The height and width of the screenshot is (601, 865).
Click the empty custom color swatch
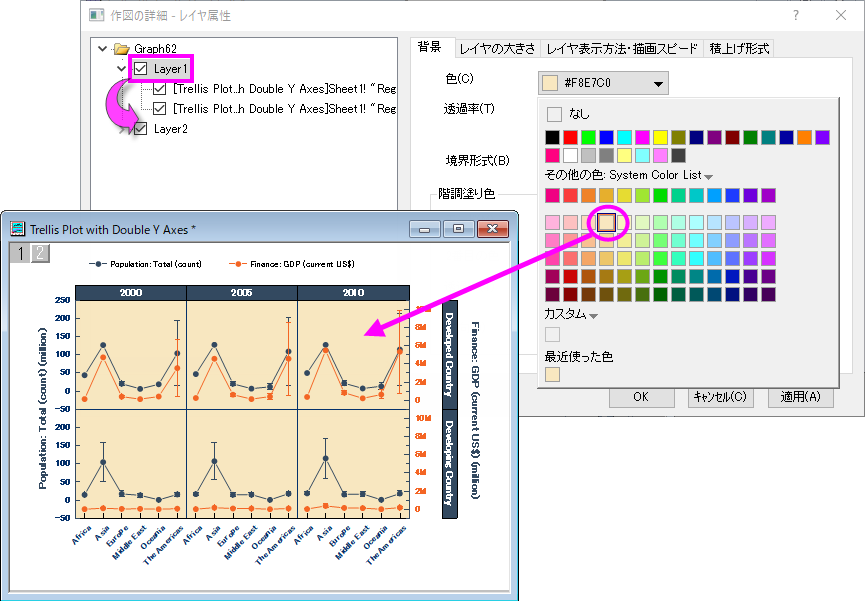tap(552, 334)
